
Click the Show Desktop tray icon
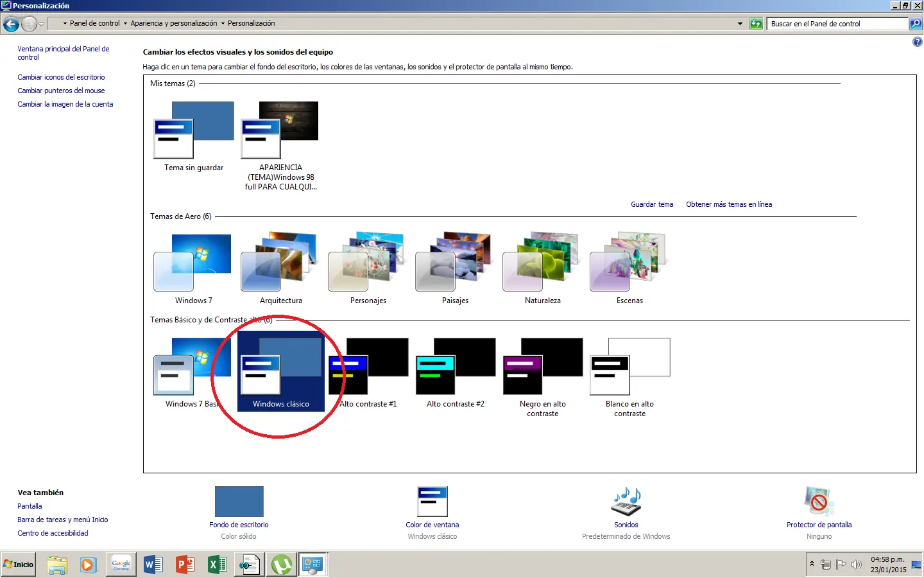[916, 565]
